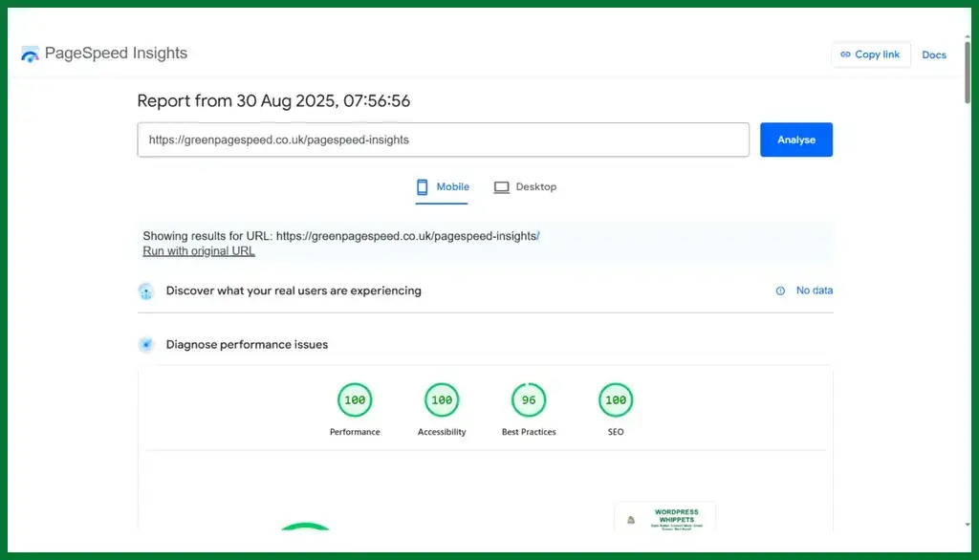Click the desktop monitor icon

(501, 187)
